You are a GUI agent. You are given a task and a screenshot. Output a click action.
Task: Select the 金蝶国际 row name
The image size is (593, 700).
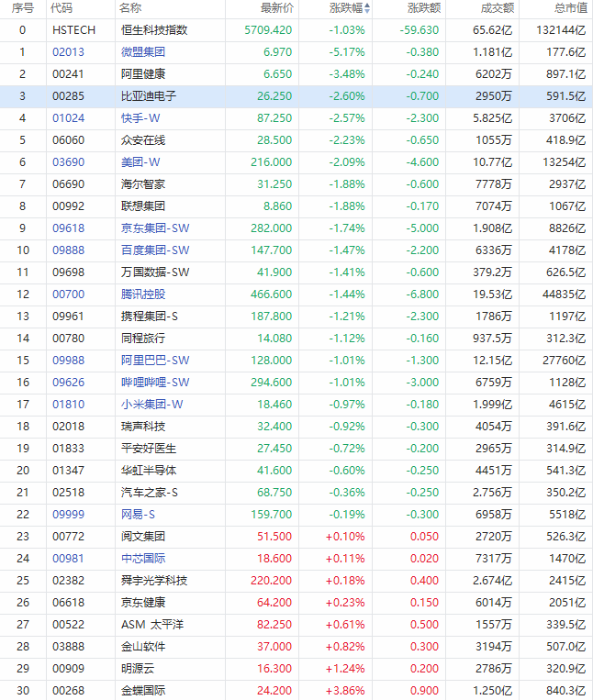click(143, 691)
